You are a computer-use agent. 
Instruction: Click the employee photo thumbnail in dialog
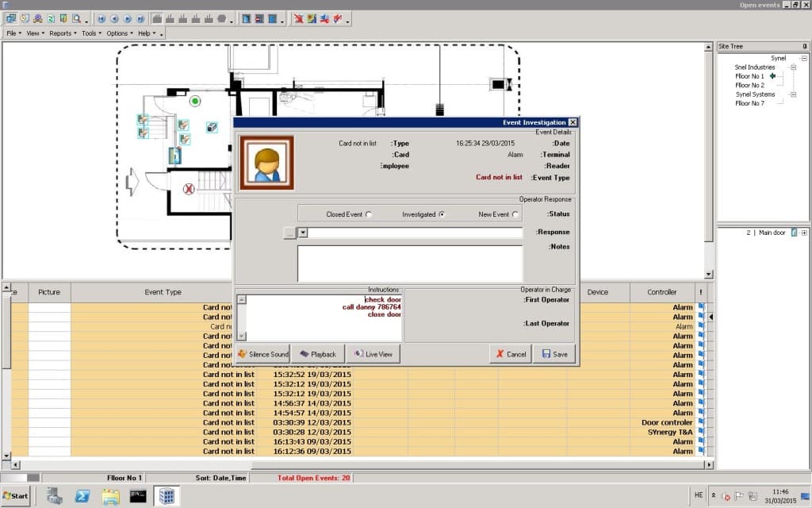coord(267,163)
